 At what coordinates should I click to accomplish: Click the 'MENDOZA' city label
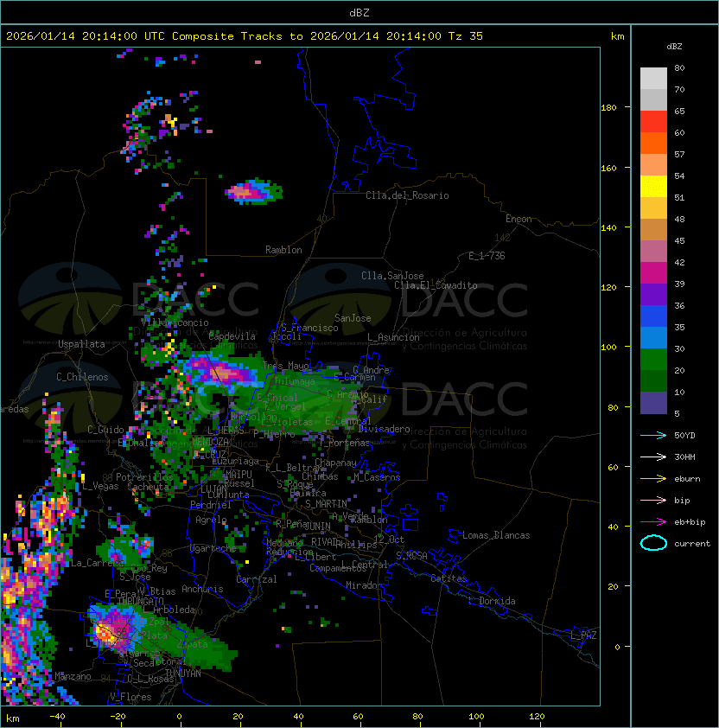coord(210,441)
